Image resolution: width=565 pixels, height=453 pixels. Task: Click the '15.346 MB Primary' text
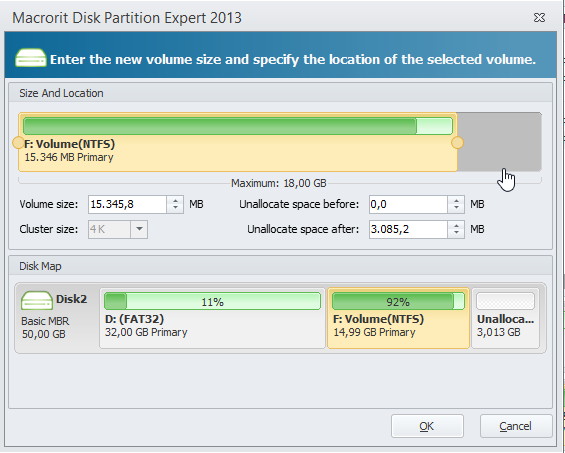coord(69,157)
